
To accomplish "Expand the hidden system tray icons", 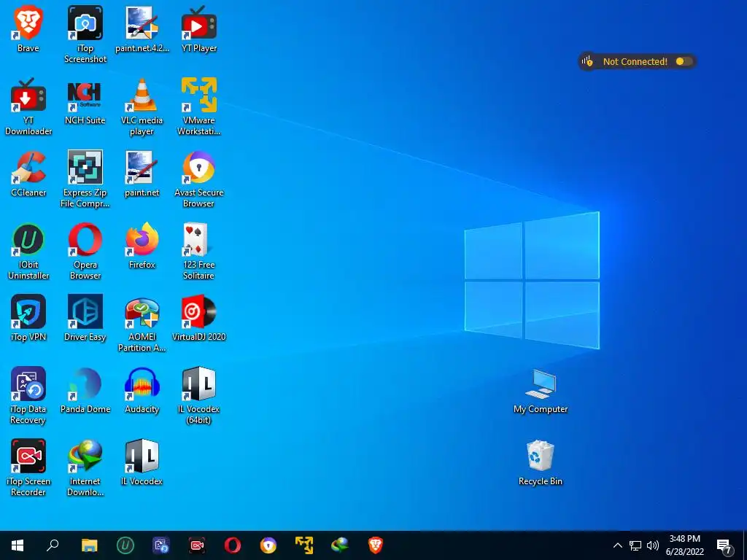I will (617, 545).
